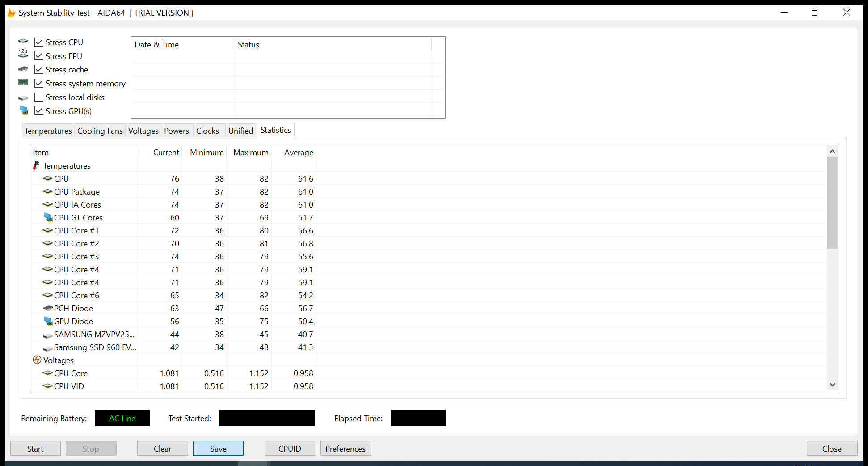Click the monitor icon beside CPU GT Cores
This screenshot has width=868, height=466.
(x=48, y=217)
